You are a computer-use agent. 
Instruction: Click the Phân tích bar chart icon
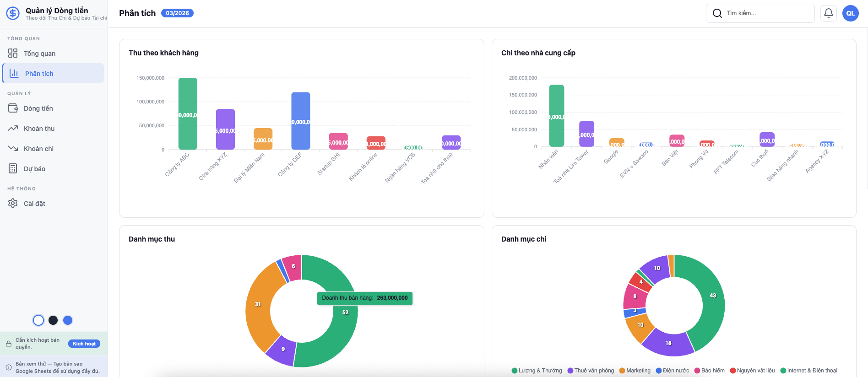(x=14, y=73)
